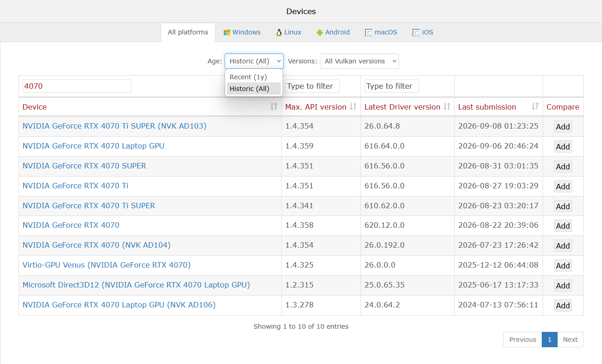The image size is (602, 364).
Task: Sort by the Device column sort icon
Action: [274, 106]
